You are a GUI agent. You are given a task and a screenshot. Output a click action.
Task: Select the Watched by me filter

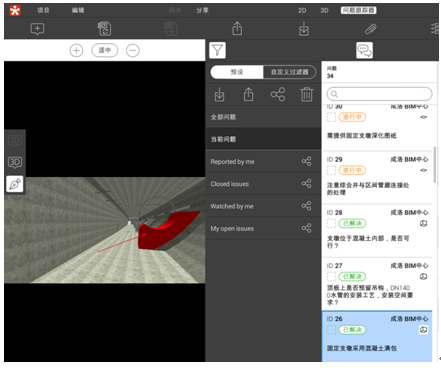point(263,206)
